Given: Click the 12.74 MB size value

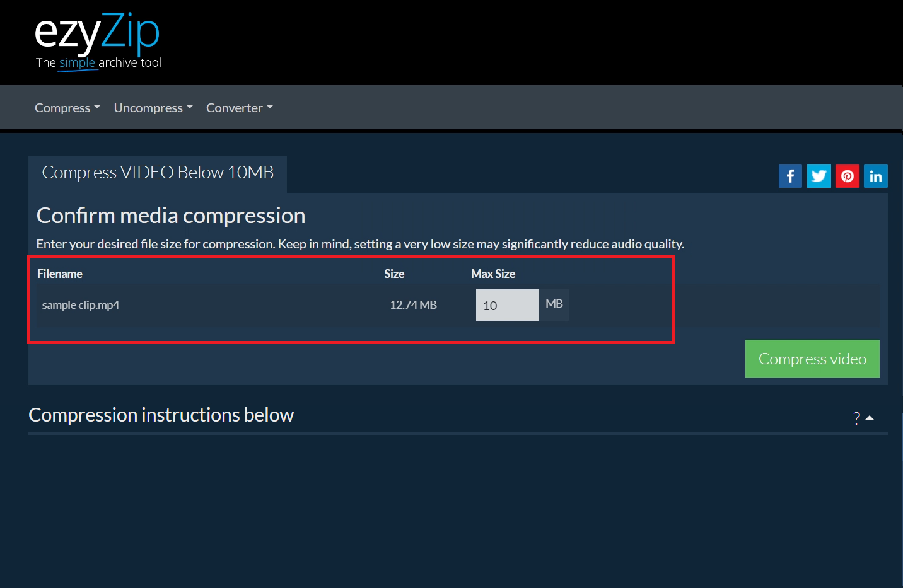Looking at the screenshot, I should click(x=413, y=304).
